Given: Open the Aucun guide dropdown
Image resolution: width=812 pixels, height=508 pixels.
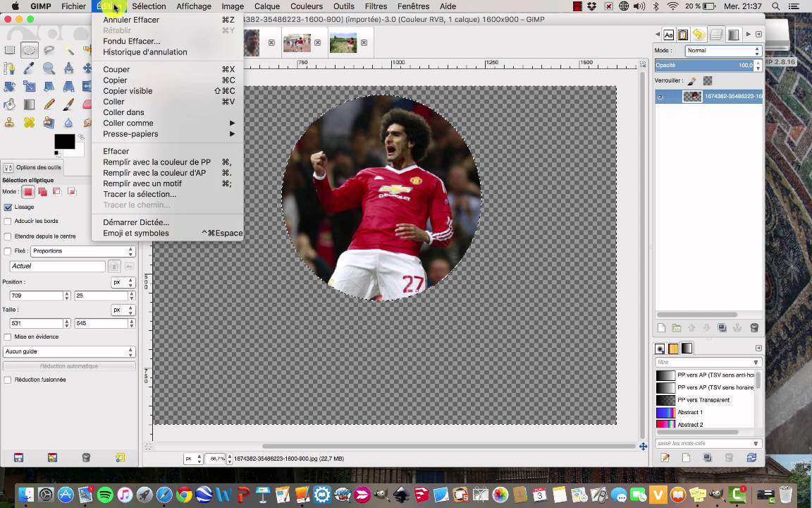Looking at the screenshot, I should (x=69, y=351).
